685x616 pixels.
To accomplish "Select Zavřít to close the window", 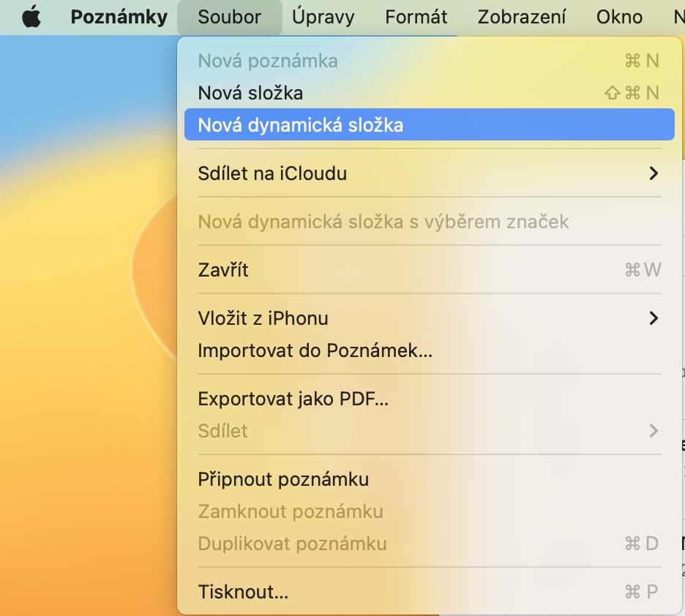I will [x=223, y=270].
